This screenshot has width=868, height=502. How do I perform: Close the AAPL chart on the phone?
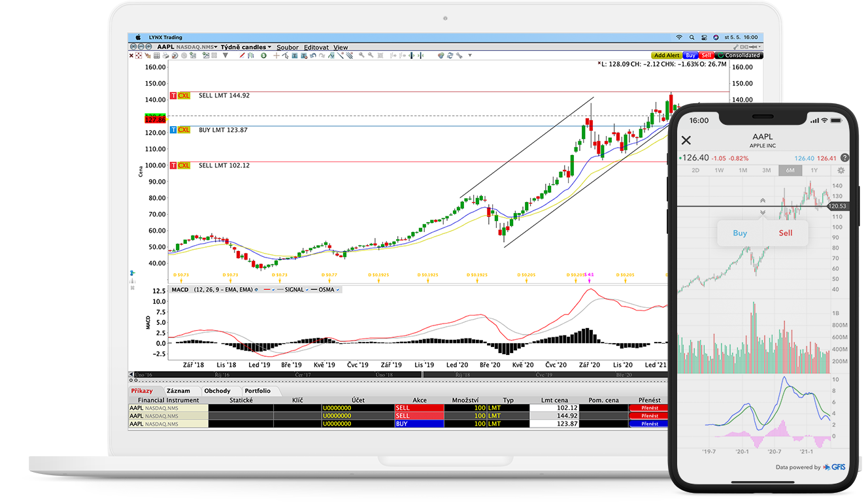click(x=686, y=141)
